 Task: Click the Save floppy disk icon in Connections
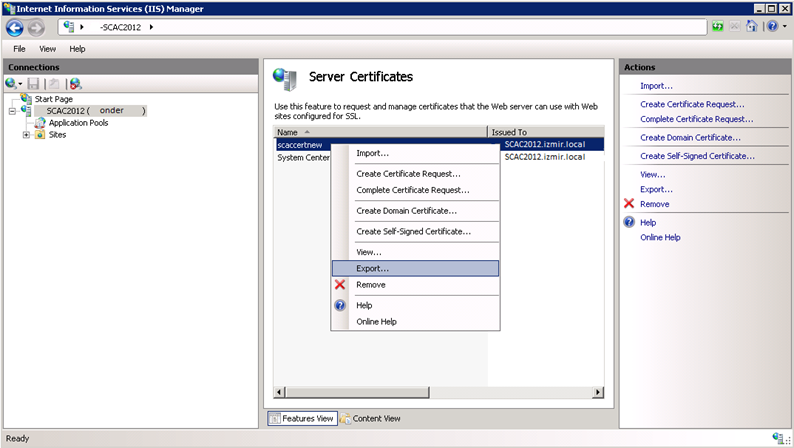click(x=33, y=84)
